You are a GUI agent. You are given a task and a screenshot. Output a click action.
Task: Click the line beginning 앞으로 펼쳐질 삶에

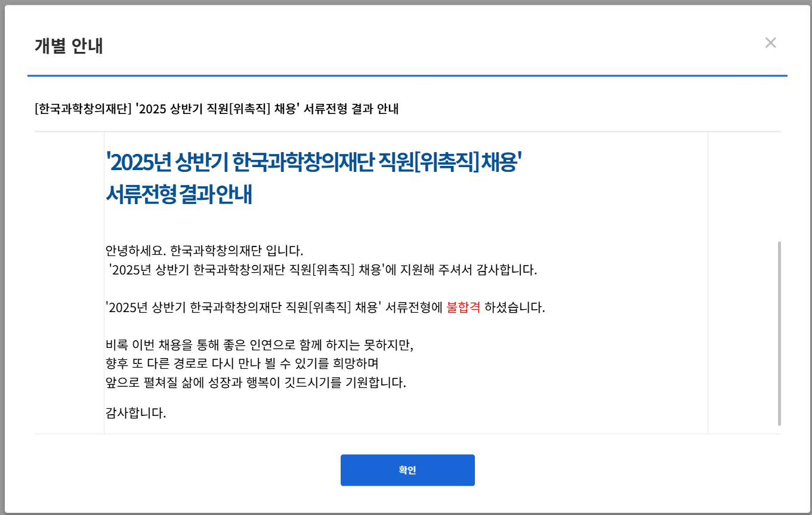point(255,383)
